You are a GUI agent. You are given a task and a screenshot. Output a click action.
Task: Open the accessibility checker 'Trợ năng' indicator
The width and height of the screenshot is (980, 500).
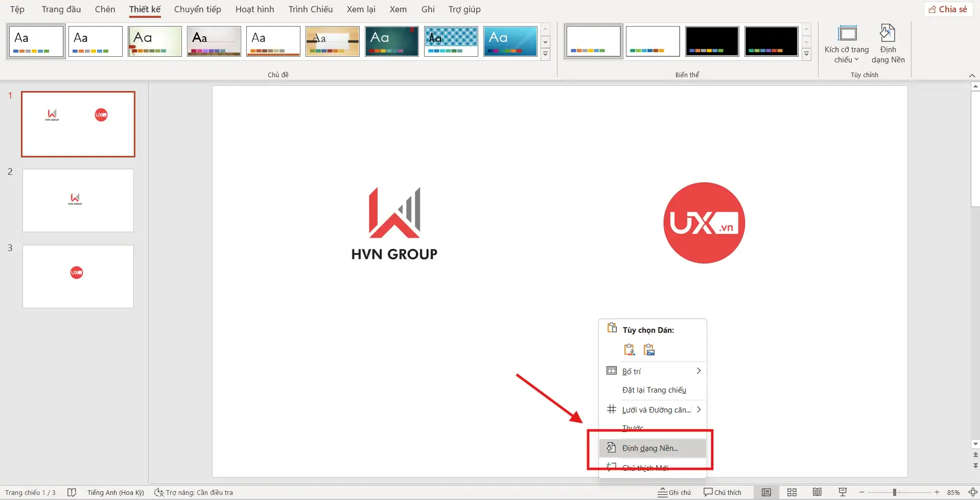pos(194,492)
